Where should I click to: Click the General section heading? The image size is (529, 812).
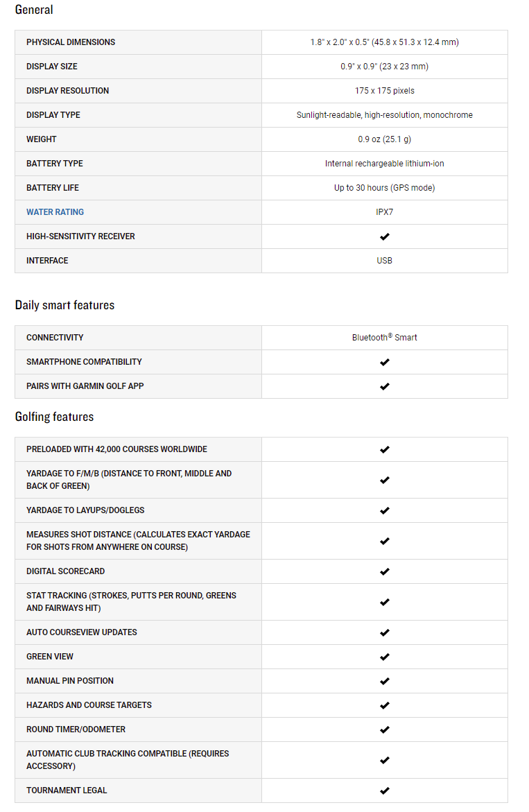coord(34,10)
